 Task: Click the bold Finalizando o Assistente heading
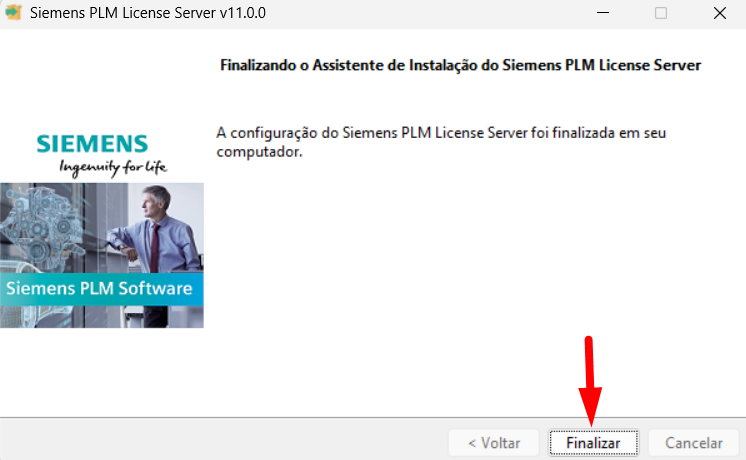[x=460, y=65]
